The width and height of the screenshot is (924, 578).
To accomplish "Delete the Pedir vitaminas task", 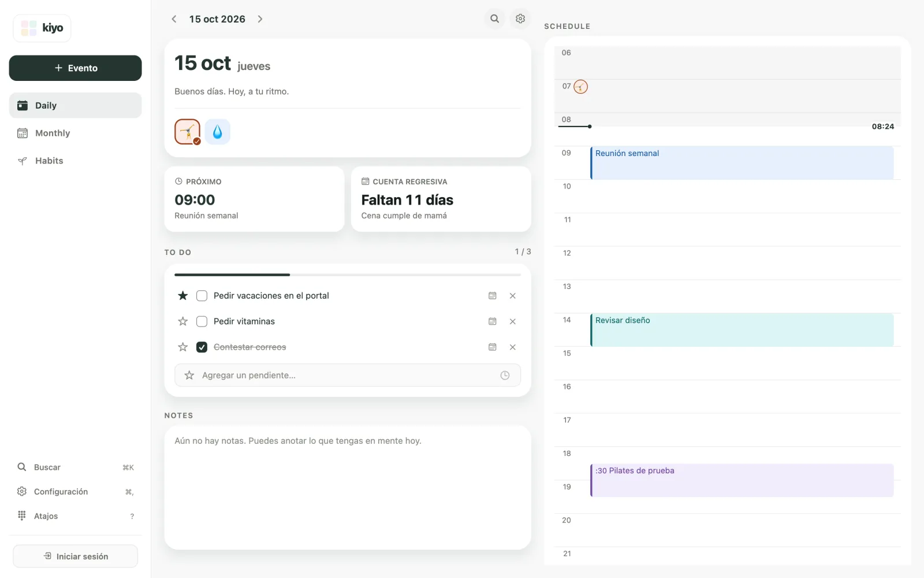I will (513, 321).
